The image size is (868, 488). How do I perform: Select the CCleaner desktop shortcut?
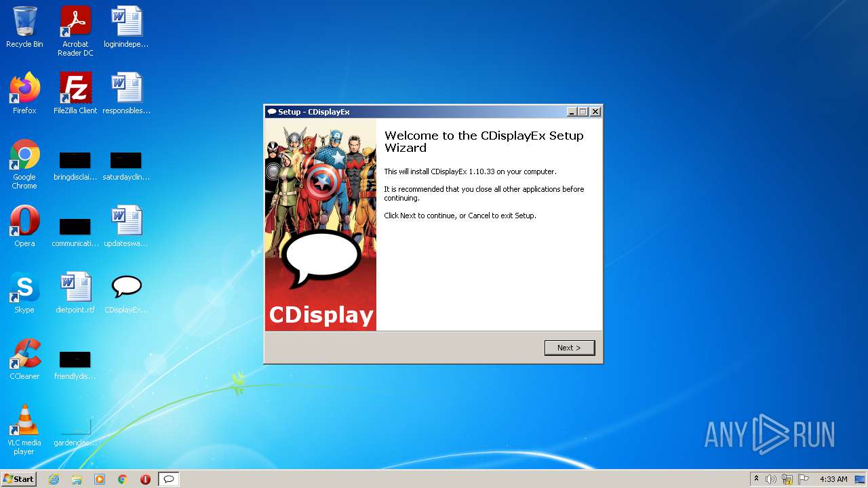coord(24,359)
